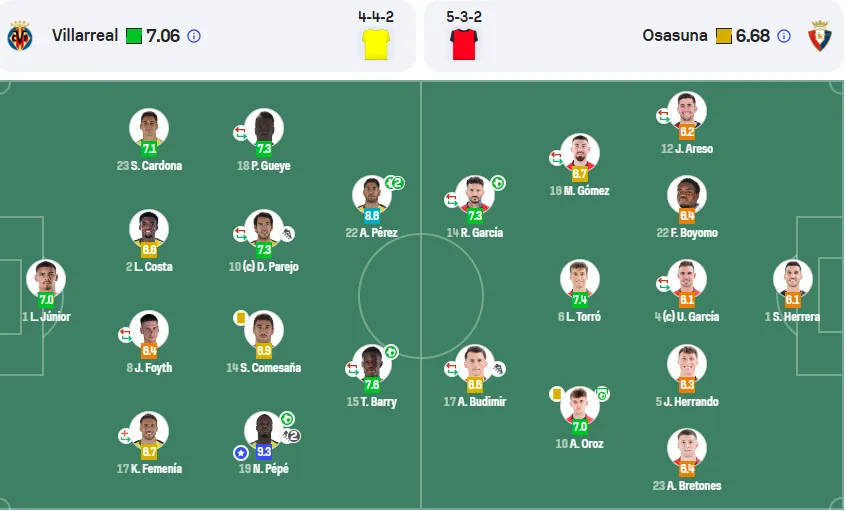Click the info icon next to Osasuna rating
Viewport: 846px width, 511px height.
(784, 36)
